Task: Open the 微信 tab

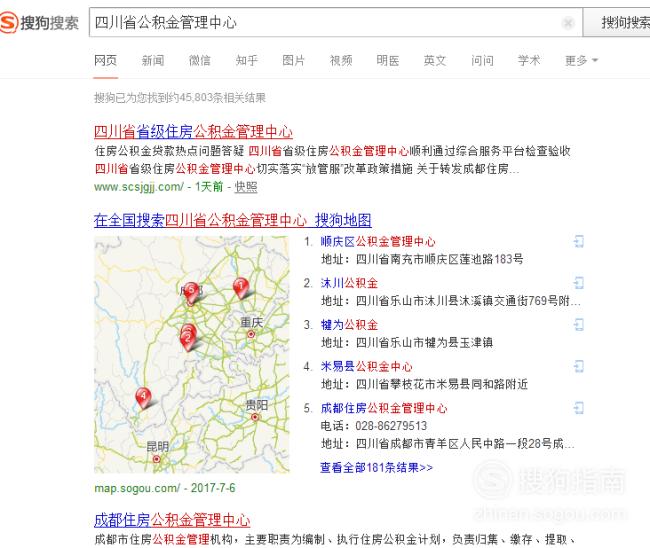Action: 200,61
